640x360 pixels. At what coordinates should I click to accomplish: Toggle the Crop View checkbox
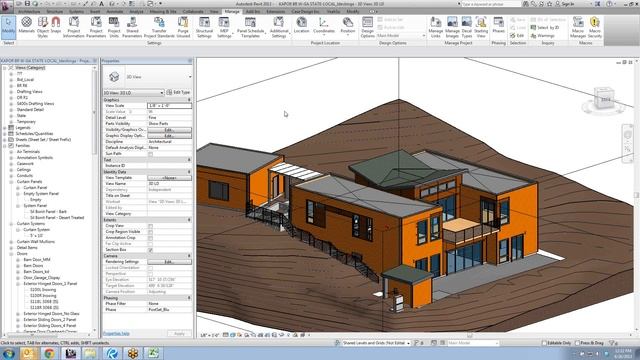tap(150, 226)
